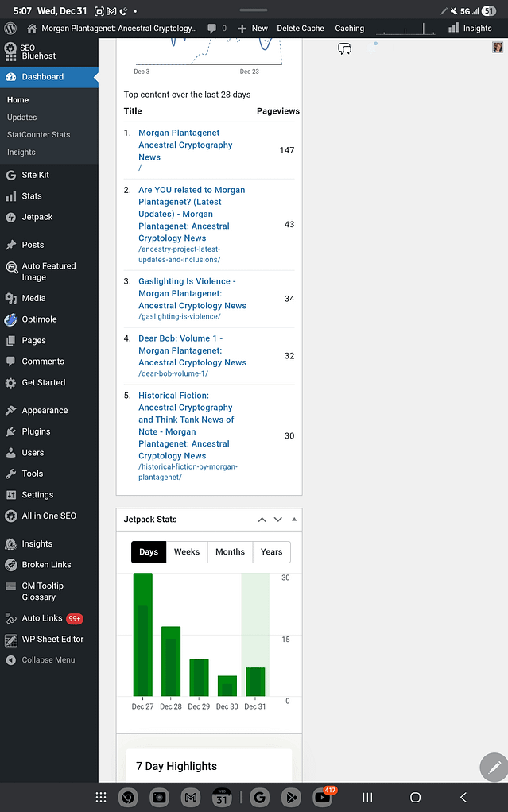
Task: Switch Jetpack Stats to Years
Action: [x=271, y=552]
